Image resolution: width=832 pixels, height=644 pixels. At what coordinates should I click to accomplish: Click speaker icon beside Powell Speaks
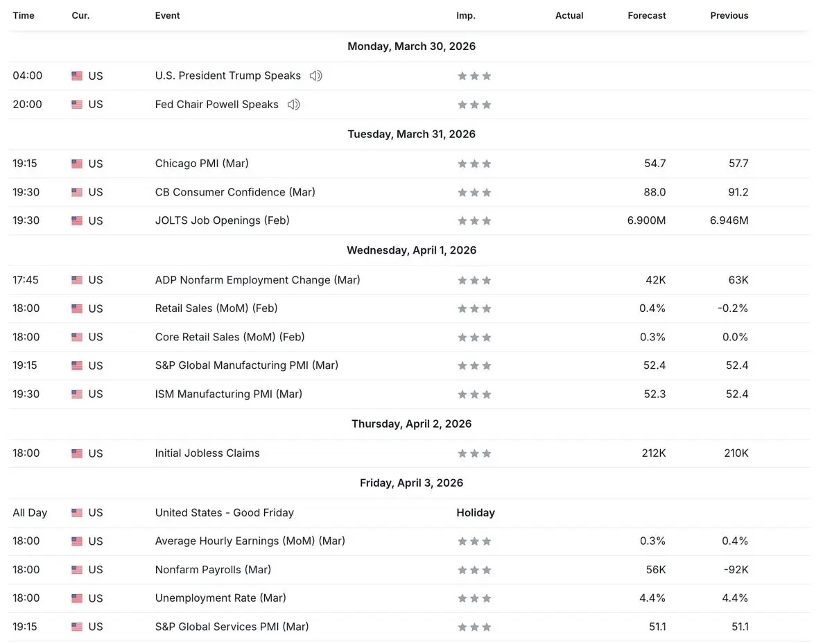(293, 105)
